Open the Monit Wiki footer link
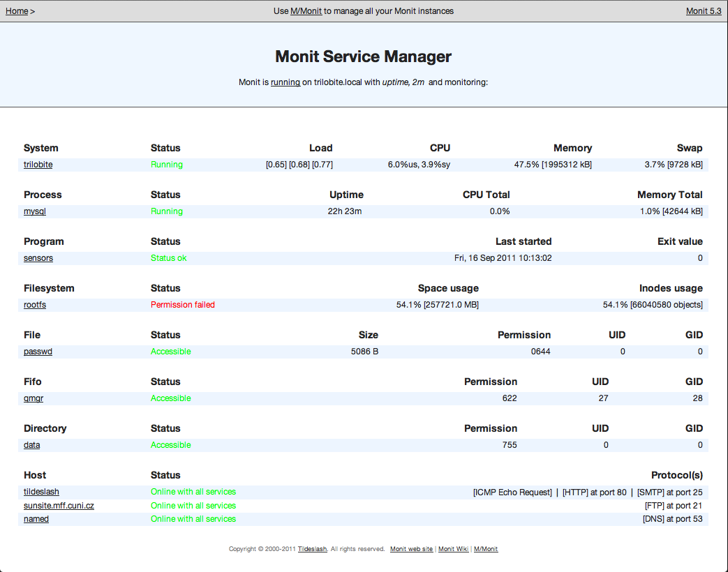 453,549
